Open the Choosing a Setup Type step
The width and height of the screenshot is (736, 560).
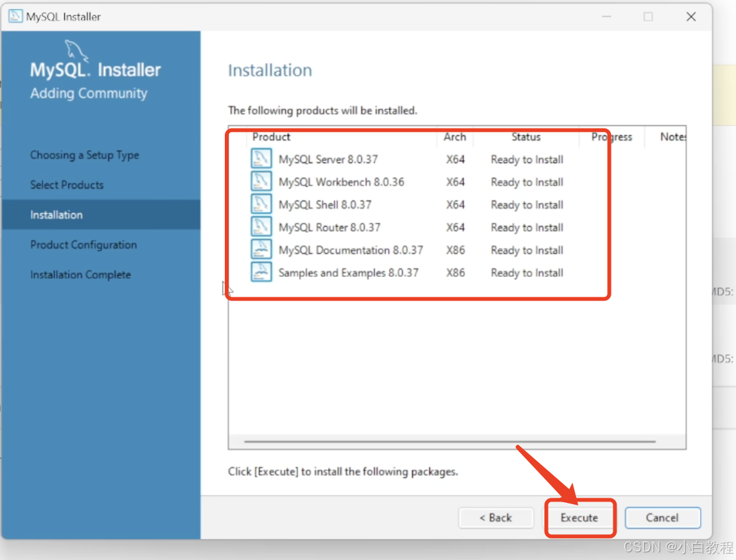tap(85, 155)
